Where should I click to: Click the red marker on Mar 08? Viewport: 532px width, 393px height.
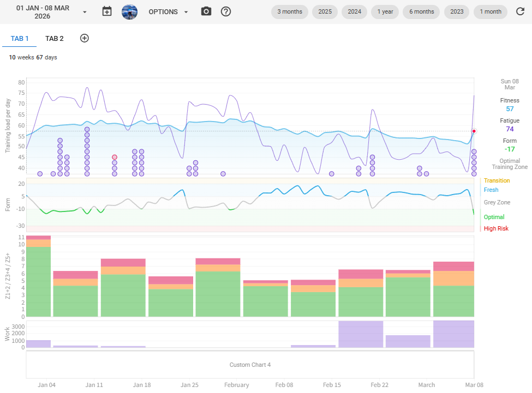[x=474, y=131]
